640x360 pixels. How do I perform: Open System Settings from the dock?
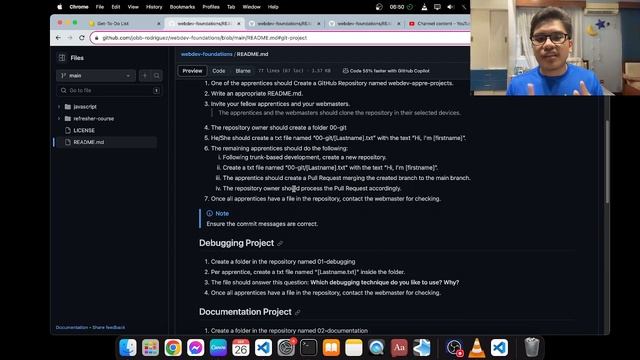(x=286, y=348)
